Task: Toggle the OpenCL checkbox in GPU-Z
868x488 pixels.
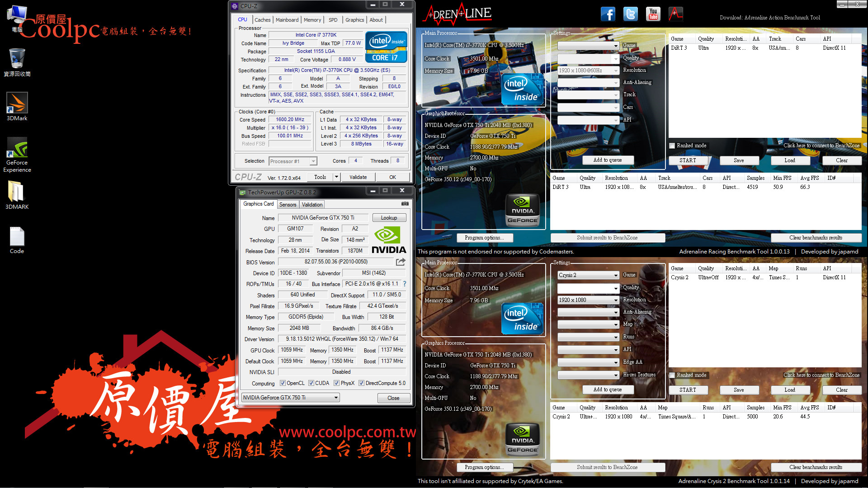Action: click(x=283, y=383)
